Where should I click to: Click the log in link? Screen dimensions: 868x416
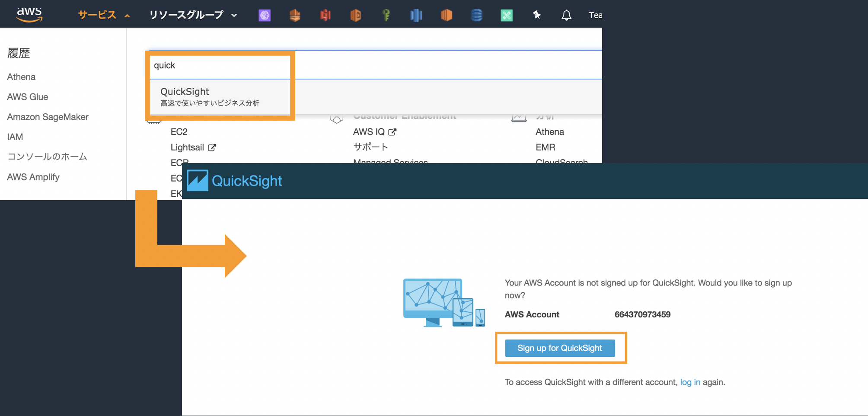pyautogui.click(x=690, y=382)
